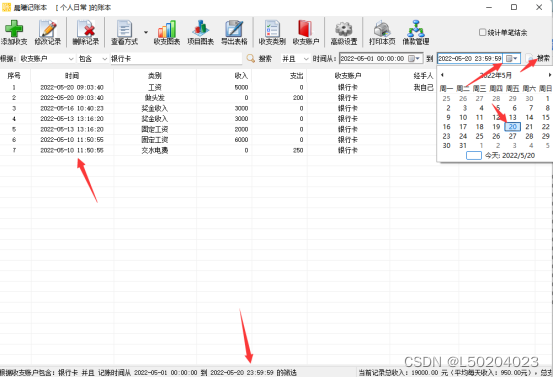This screenshot has height=377, width=554.
Task: Open the 并且 logic operator dropdown
Action: pos(295,59)
